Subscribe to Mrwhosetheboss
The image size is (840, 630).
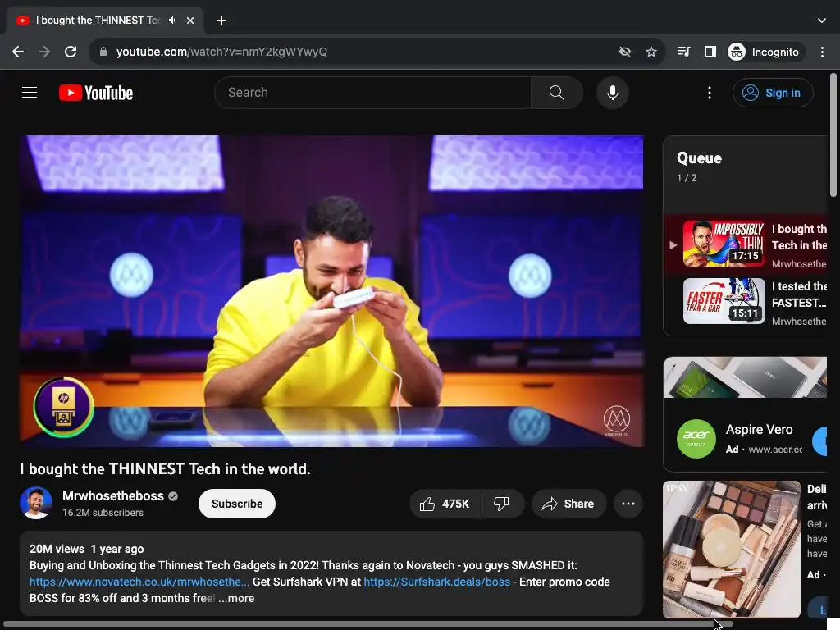[x=237, y=504]
